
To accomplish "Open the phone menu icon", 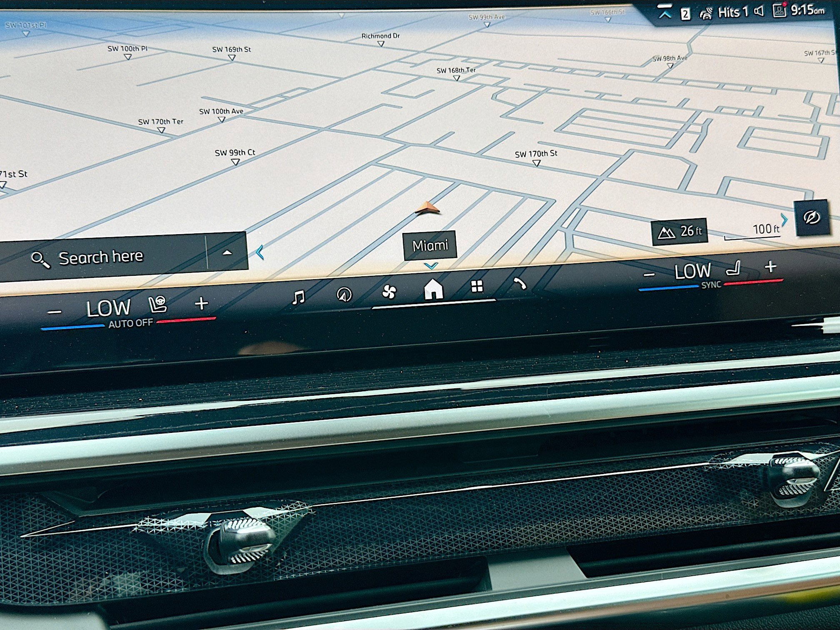I will coord(520,284).
